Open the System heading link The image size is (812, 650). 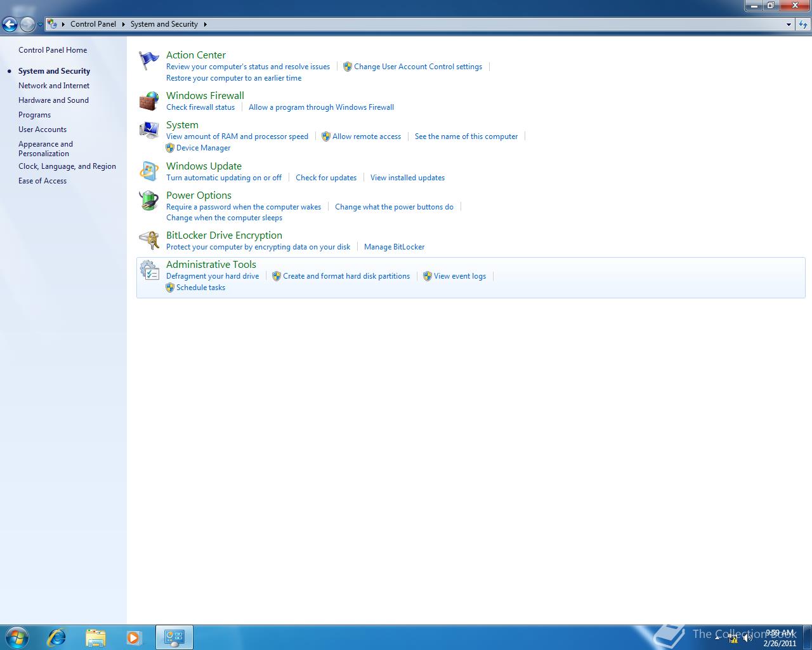[x=182, y=125]
